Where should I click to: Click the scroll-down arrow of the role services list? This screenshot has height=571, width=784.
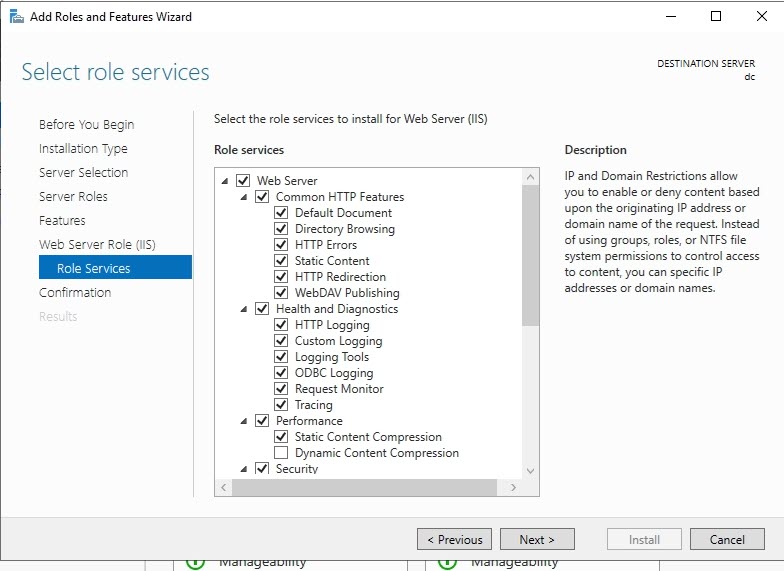pyautogui.click(x=530, y=470)
